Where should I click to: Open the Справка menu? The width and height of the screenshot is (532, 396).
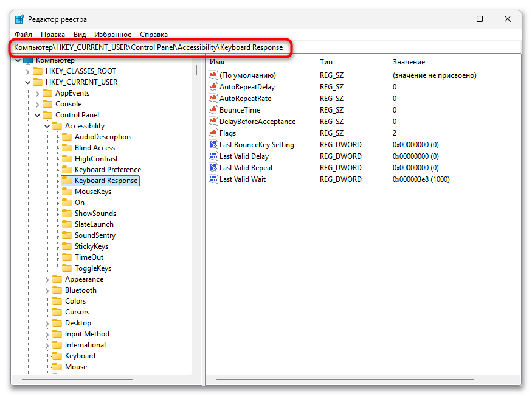coord(154,35)
